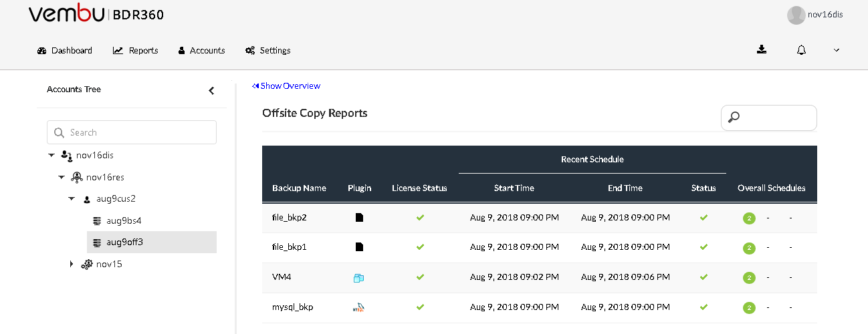Screen dimensions: 868x334
Task: Click the Plugin column header
Action: 360,188
